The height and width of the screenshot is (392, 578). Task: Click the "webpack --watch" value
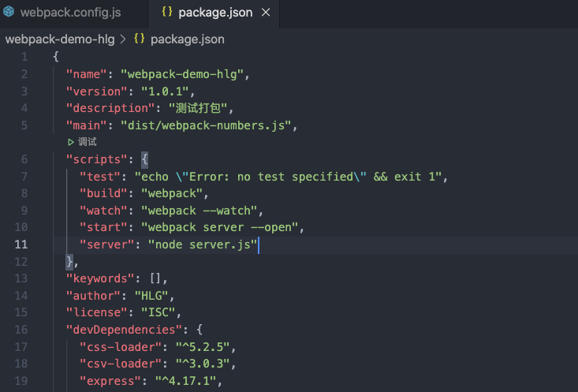[199, 211]
